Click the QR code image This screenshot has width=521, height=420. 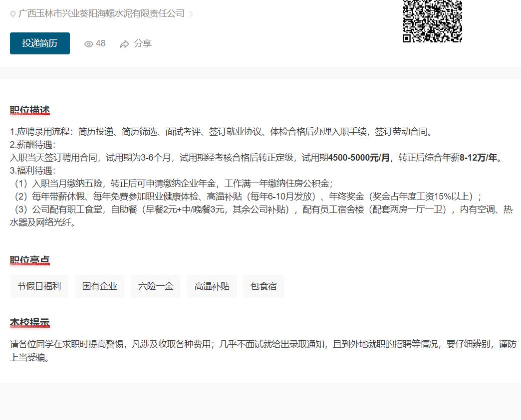coord(432,20)
